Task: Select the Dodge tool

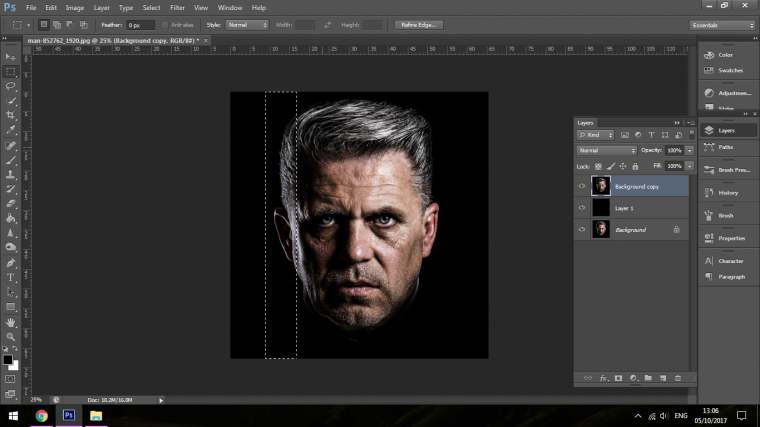Action: coord(10,247)
